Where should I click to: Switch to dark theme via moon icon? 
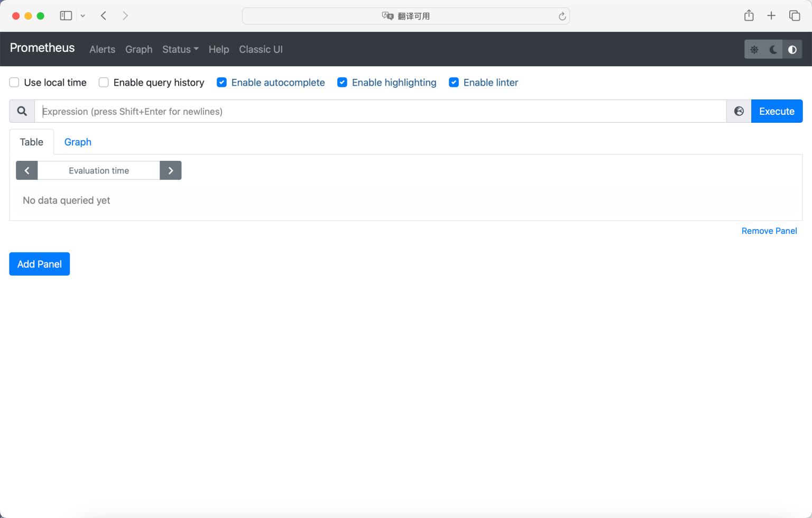click(773, 49)
